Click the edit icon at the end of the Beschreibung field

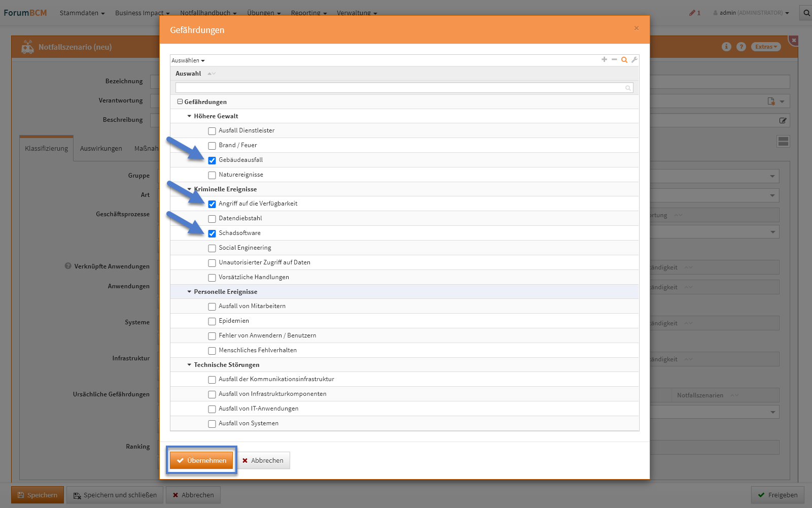(783, 120)
